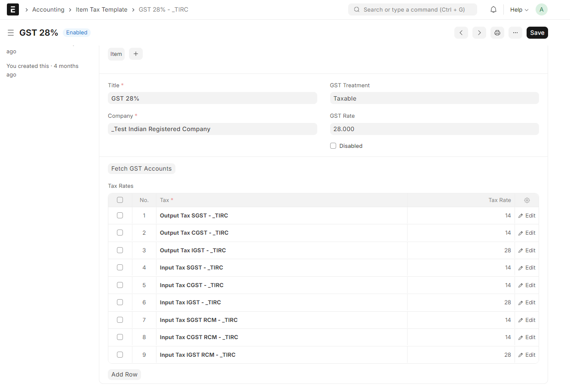Check row 2 Output Tax CGST
Screen dimensions: 570x392
(120, 233)
